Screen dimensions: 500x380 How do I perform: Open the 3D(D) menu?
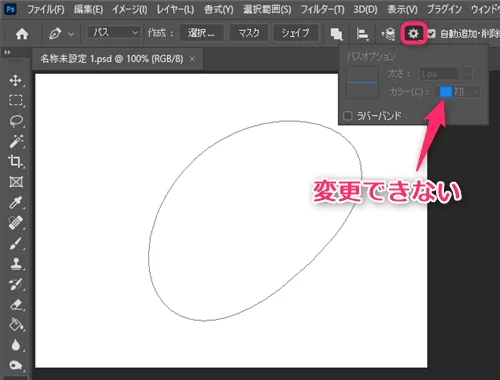pos(365,9)
